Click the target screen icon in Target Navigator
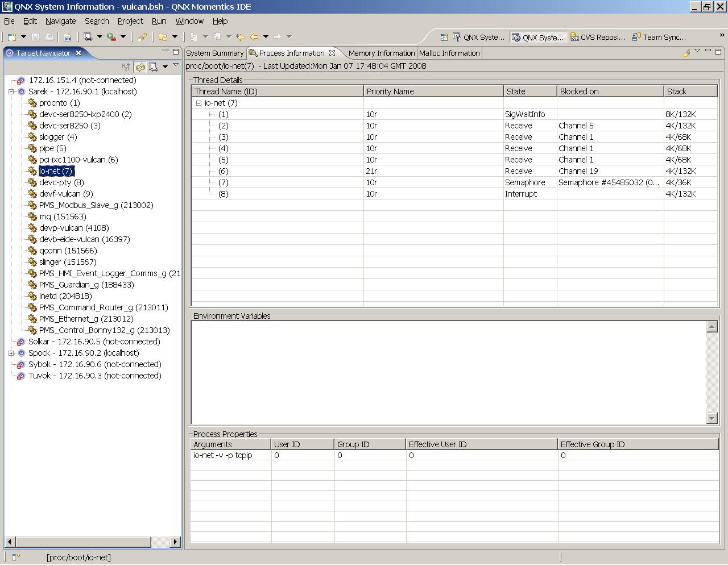 [x=154, y=66]
